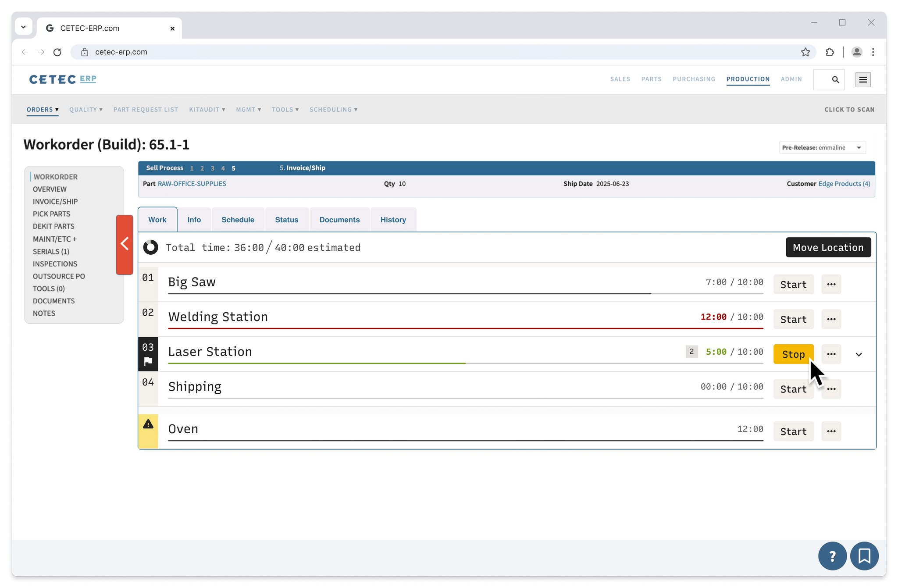Open the Pre-Release emmaline dropdown
The height and width of the screenshot is (588, 898).
tap(822, 147)
